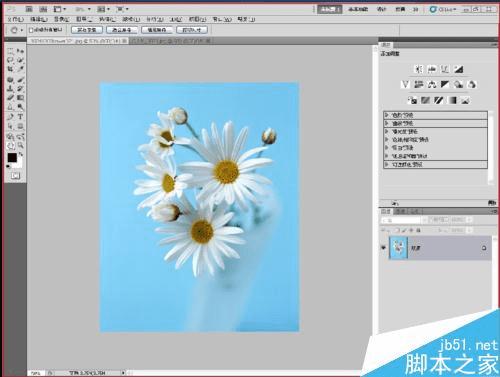
Task: Switch to the second document tab
Action: coord(170,41)
